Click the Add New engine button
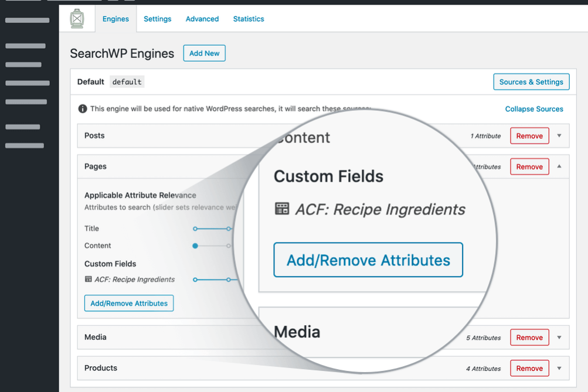 pyautogui.click(x=204, y=53)
